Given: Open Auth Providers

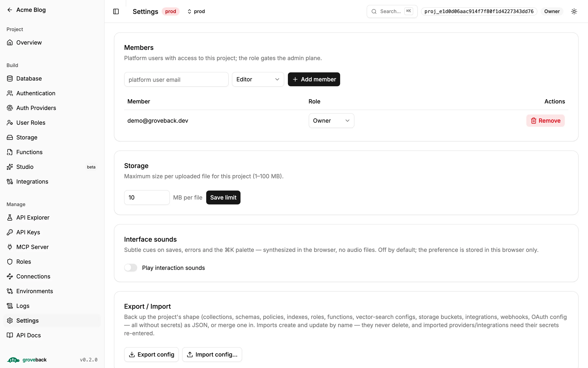Looking at the screenshot, I should (x=52, y=108).
